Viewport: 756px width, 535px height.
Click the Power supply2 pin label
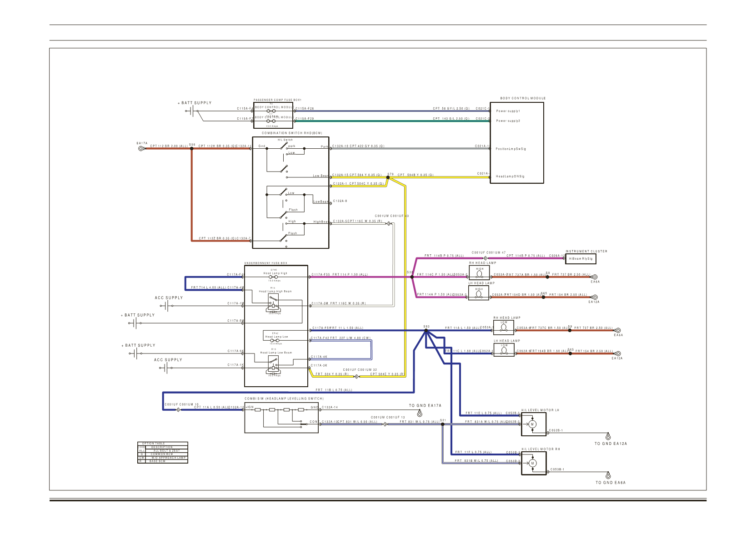pos(508,121)
